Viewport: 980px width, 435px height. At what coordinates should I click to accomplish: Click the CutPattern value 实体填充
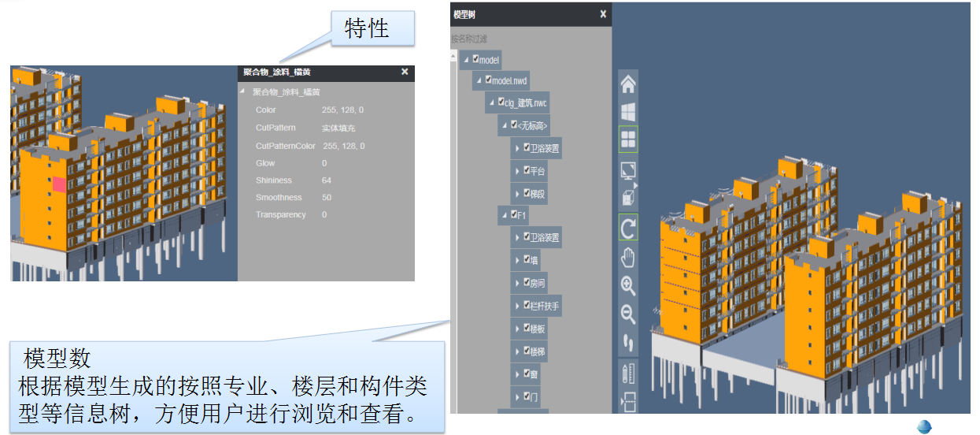pyautogui.click(x=338, y=128)
